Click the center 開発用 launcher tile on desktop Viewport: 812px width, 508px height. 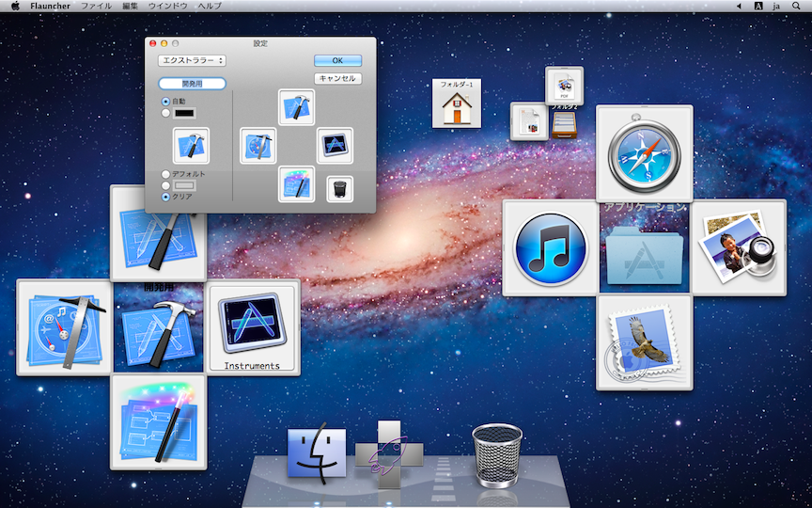coord(159,327)
